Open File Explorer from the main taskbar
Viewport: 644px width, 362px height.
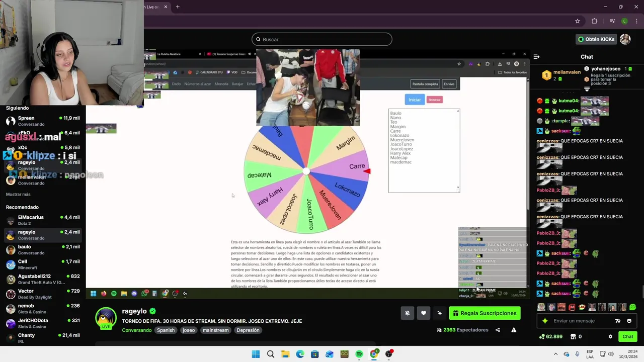[285, 354]
